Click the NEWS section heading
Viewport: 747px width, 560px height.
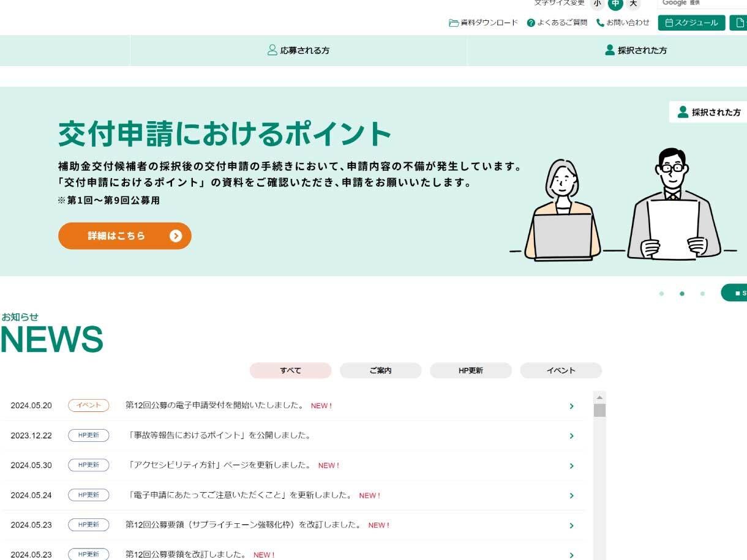click(x=51, y=339)
